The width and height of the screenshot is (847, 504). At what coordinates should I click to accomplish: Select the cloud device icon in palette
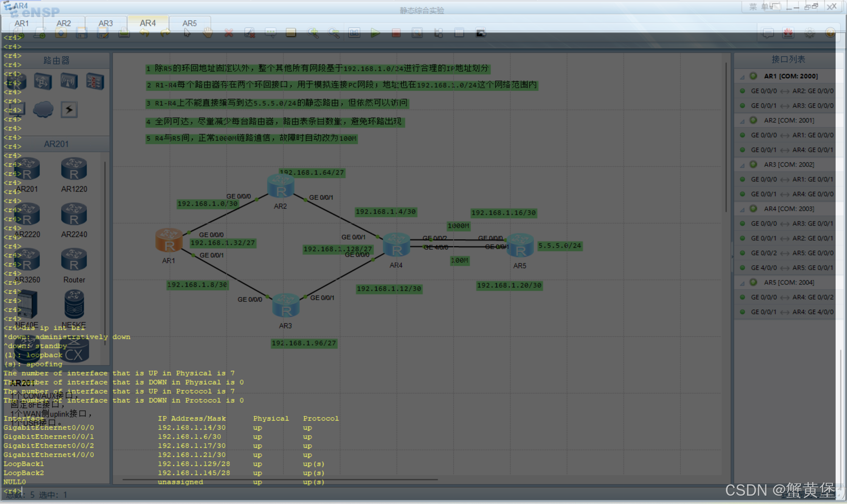[x=43, y=110]
